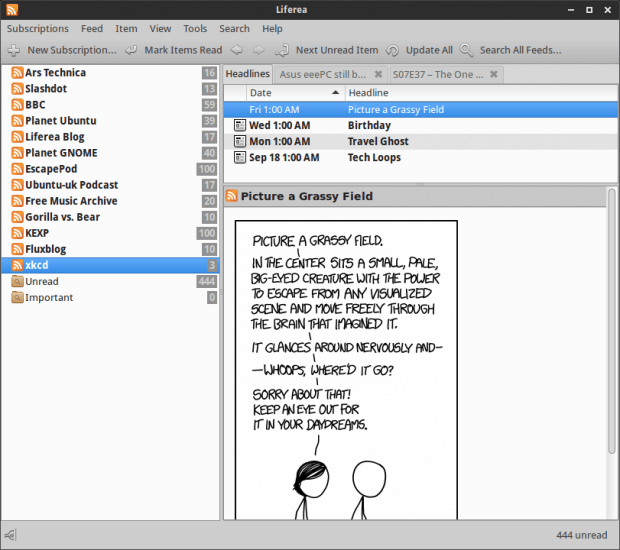Click the Next Unread Item button label
This screenshot has height=550, width=620.
[337, 50]
